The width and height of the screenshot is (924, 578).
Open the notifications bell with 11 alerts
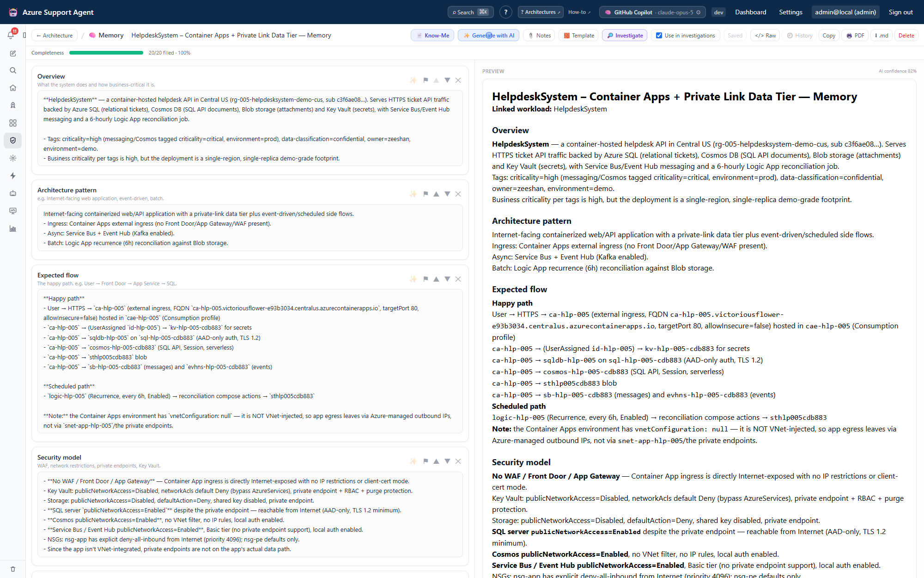[x=11, y=35]
